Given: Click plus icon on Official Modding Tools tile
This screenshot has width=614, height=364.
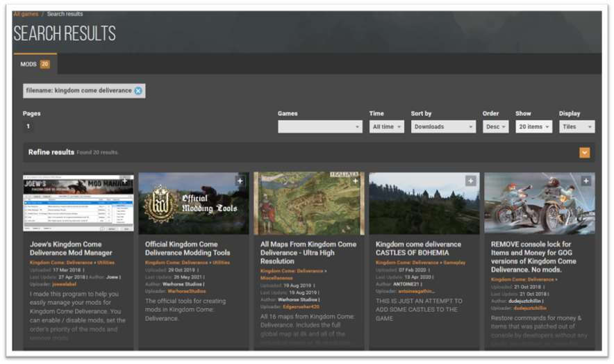Looking at the screenshot, I should click(x=240, y=181).
